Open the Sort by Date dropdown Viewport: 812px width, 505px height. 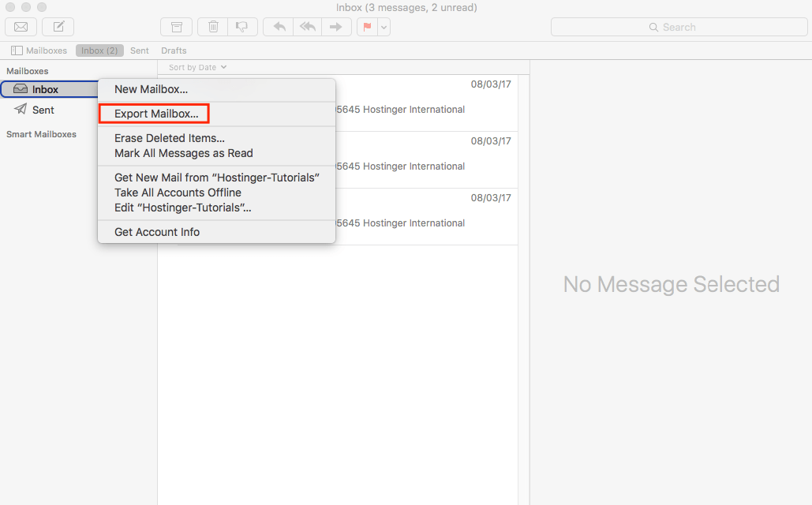(197, 68)
